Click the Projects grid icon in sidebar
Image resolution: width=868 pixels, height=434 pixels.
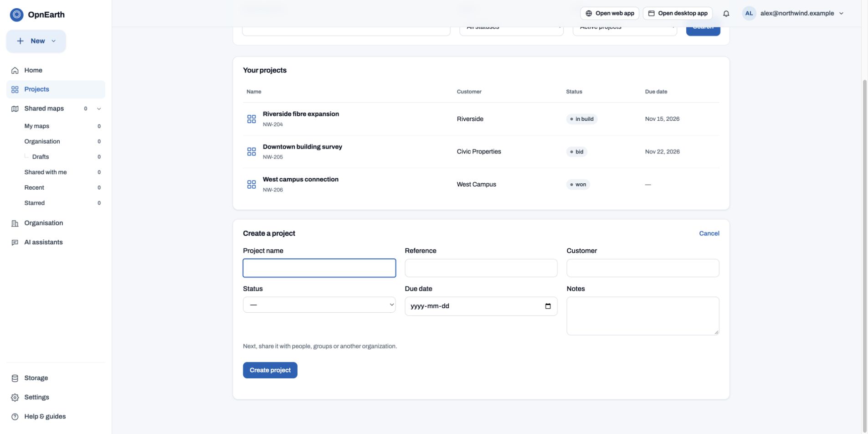pyautogui.click(x=15, y=89)
